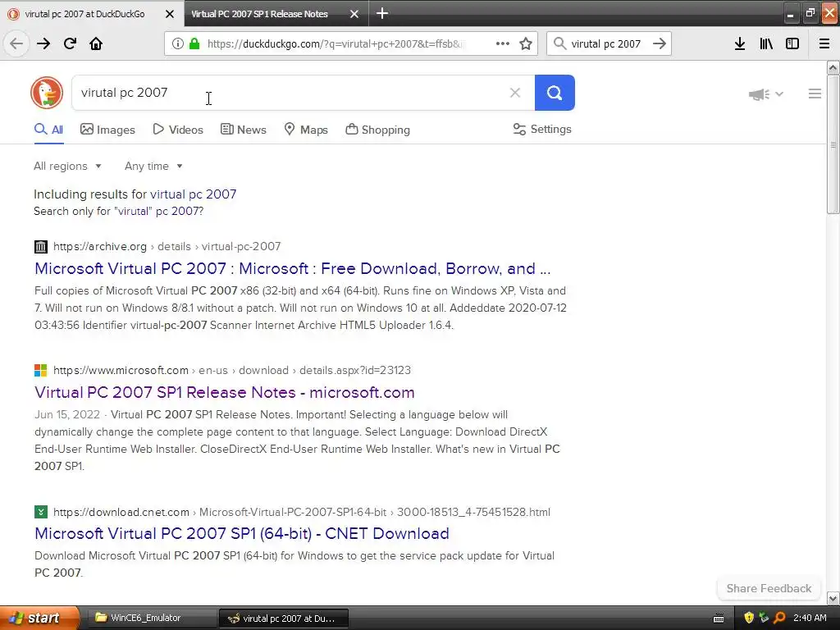Switch to Images results
The image size is (840, 630).
(x=107, y=130)
